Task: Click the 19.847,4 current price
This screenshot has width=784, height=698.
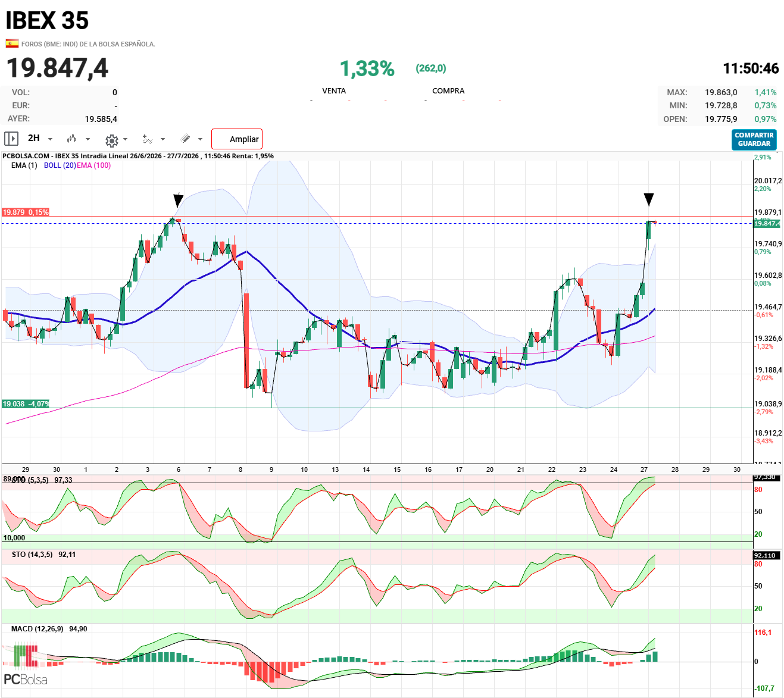Action: [57, 68]
